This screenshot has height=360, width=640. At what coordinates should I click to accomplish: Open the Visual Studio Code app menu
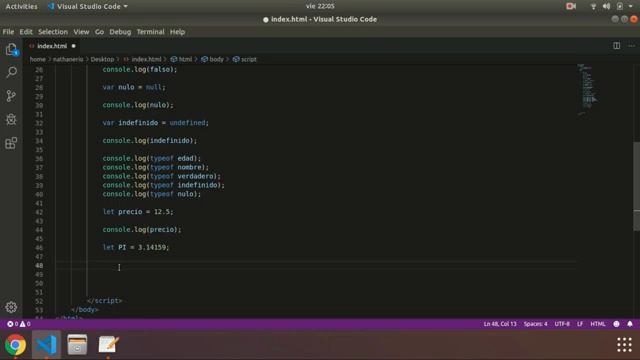pyautogui.click(x=88, y=7)
